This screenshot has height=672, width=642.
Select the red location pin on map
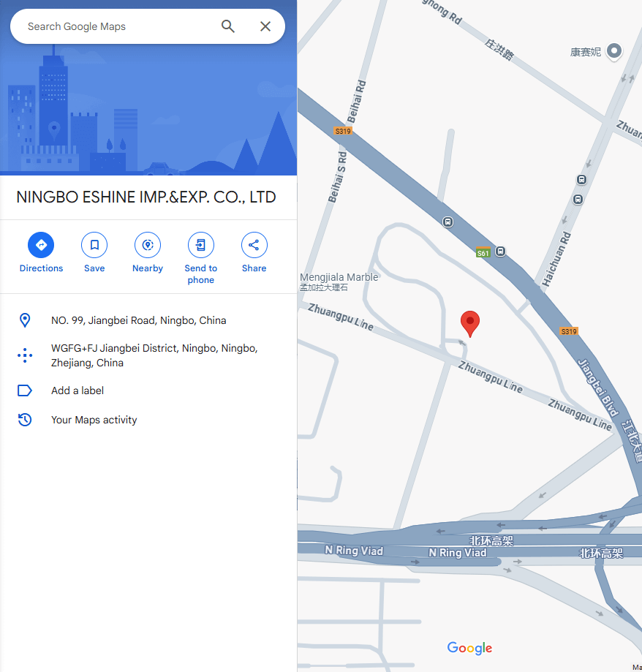click(x=470, y=324)
